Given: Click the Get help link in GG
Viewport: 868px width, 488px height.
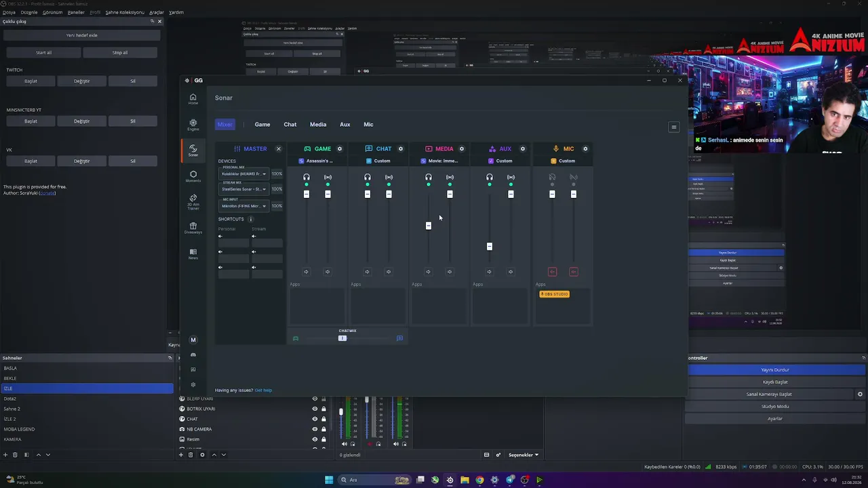Looking at the screenshot, I should click(263, 390).
